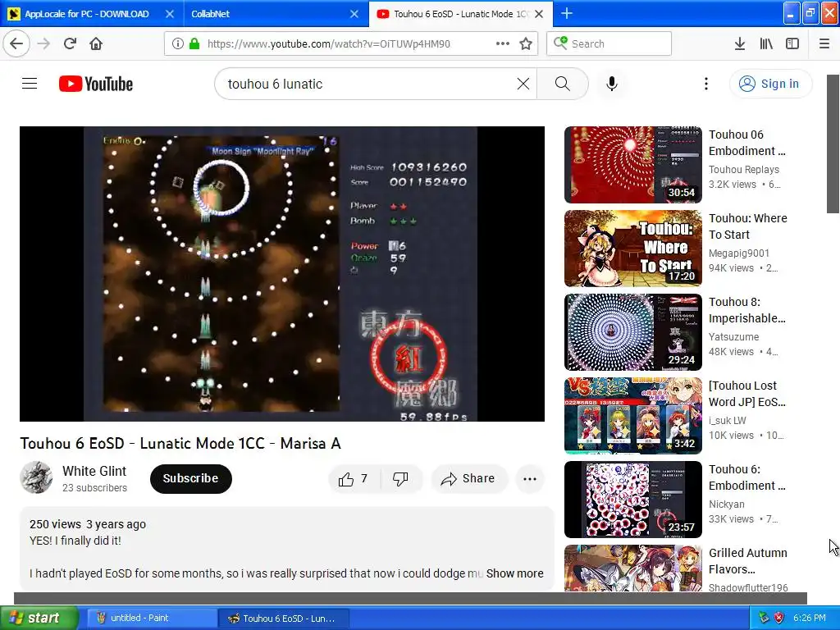Viewport: 840px width, 630px height.
Task: Focus the browser Search box
Action: click(x=609, y=44)
